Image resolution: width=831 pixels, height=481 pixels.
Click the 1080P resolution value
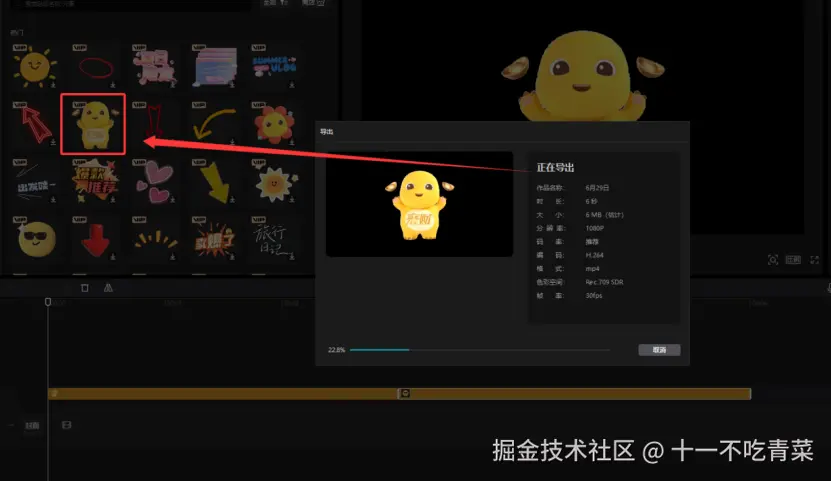[595, 228]
